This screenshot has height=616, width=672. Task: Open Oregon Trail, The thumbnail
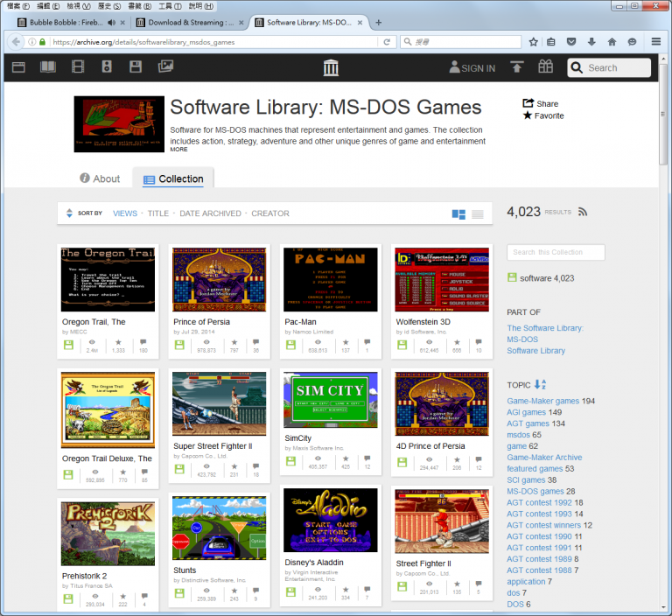click(108, 279)
